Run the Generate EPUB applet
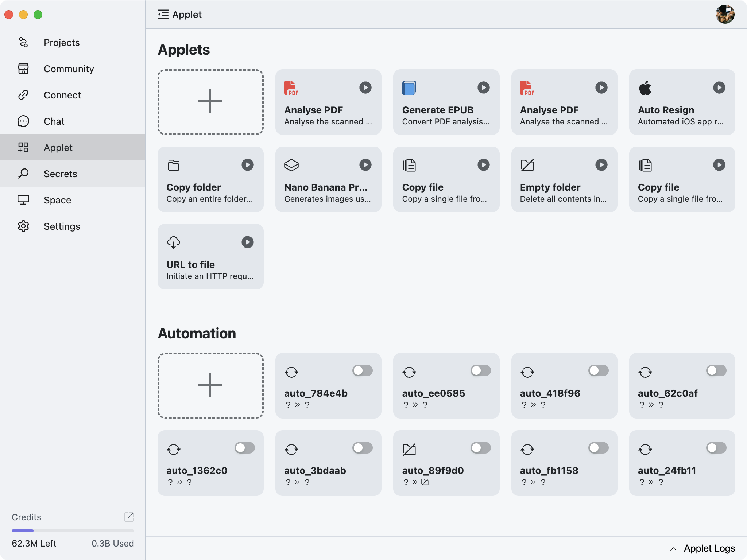747x560 pixels. (x=483, y=87)
